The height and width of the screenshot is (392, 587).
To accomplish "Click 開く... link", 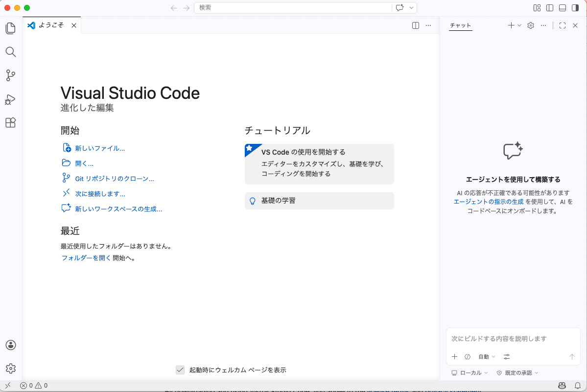I will 84,163.
